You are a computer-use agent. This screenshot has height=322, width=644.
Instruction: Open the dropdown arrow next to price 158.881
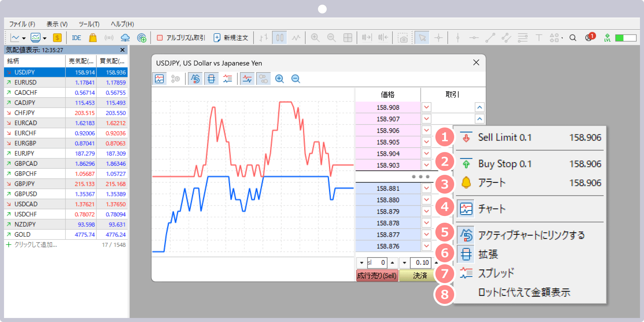tap(426, 188)
